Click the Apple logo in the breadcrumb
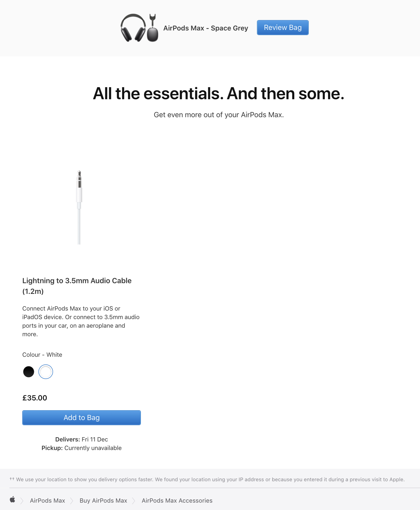Screen dimensions: 420x510 coord(12,500)
